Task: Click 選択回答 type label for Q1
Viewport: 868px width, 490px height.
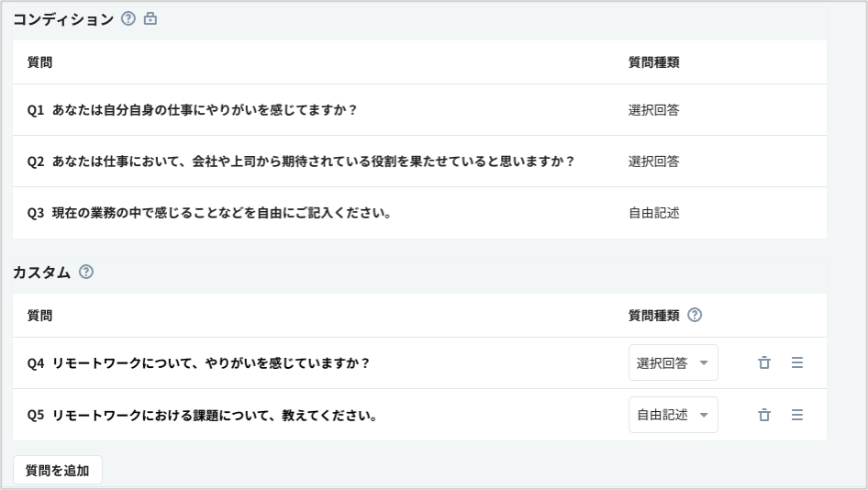Action: [653, 110]
